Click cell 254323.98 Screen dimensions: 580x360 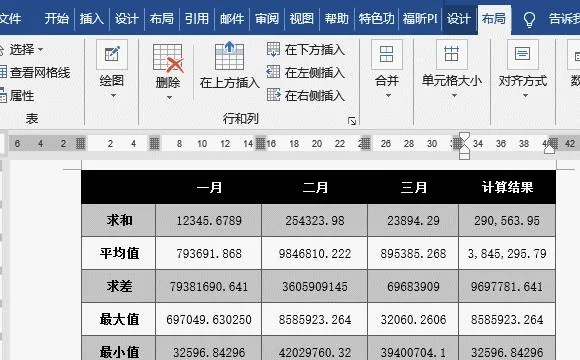click(x=315, y=221)
